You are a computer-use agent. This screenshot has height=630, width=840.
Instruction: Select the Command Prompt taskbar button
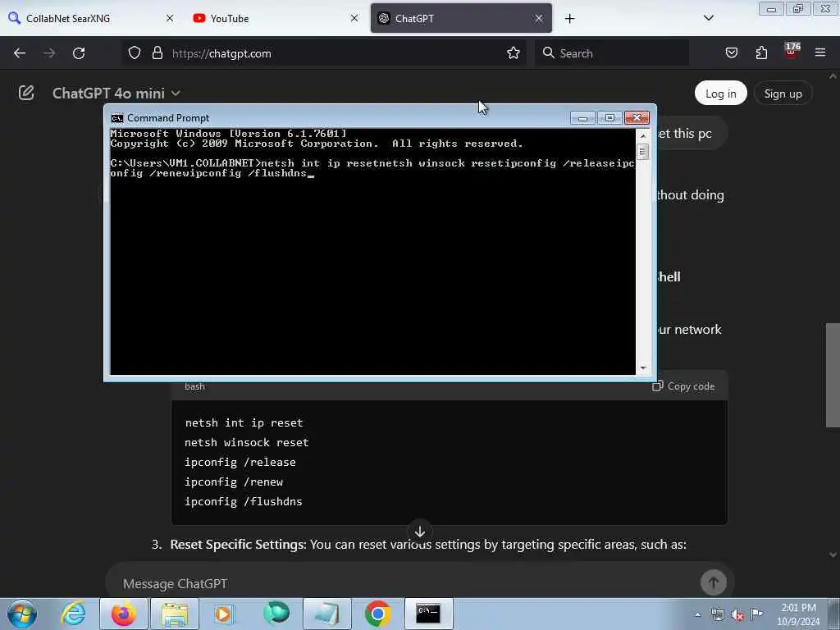[x=428, y=614]
